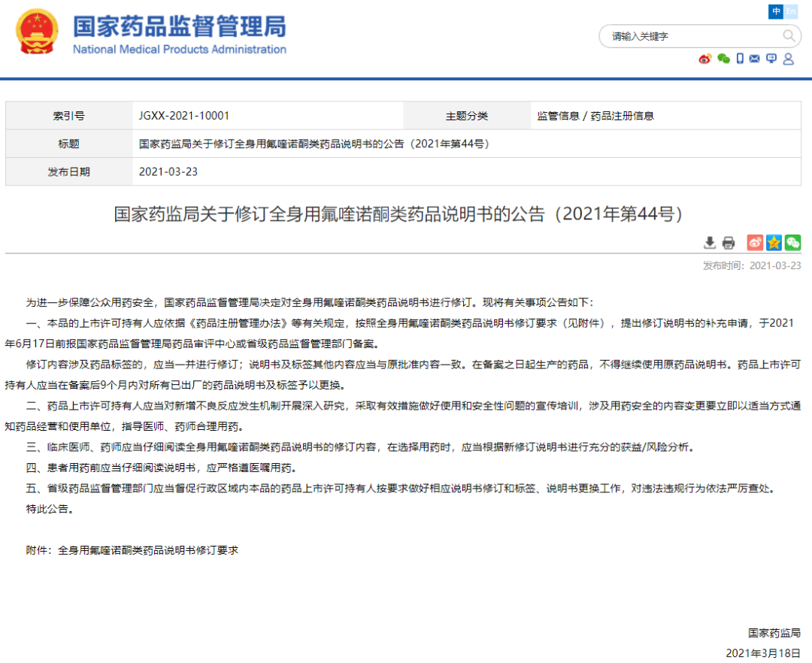The width and height of the screenshot is (812, 663).
Task: Click the email envelope icon in header
Action: click(755, 59)
